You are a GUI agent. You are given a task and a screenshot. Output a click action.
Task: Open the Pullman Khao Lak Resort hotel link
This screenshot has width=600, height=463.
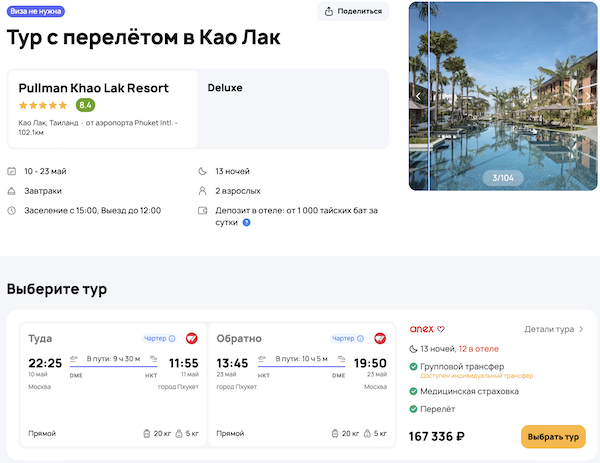93,88
